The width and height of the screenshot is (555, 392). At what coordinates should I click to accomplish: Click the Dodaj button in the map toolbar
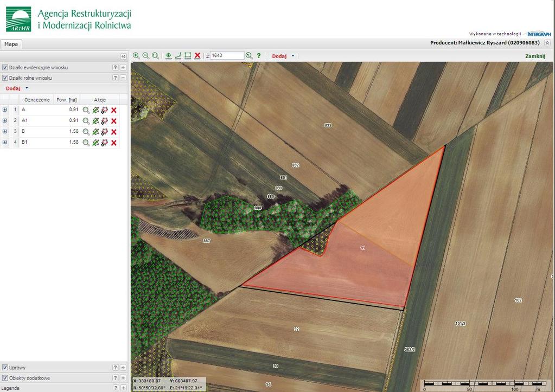(x=279, y=56)
